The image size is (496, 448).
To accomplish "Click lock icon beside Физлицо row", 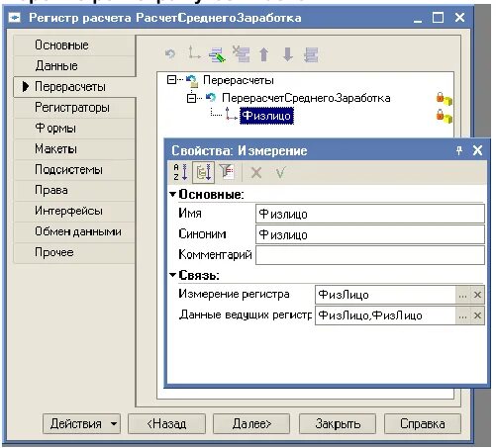I will click(x=445, y=116).
